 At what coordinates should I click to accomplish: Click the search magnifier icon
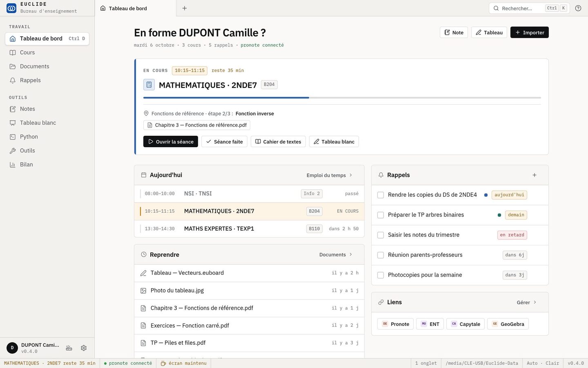pos(496,8)
